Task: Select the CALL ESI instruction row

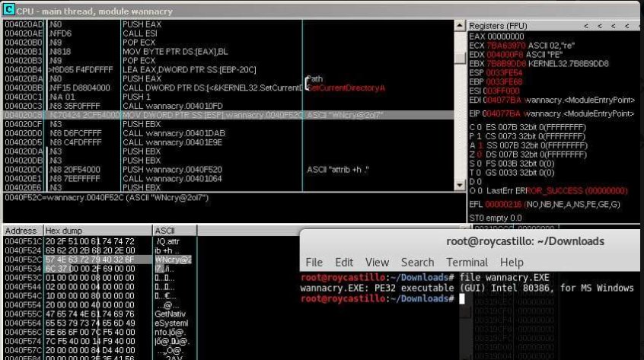Action: (228, 33)
